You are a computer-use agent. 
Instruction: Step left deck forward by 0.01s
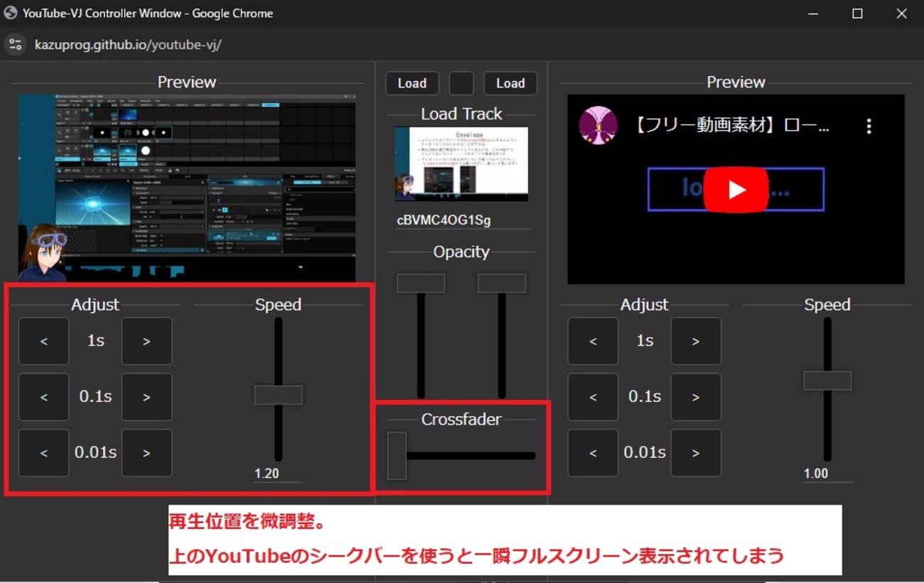click(x=146, y=453)
